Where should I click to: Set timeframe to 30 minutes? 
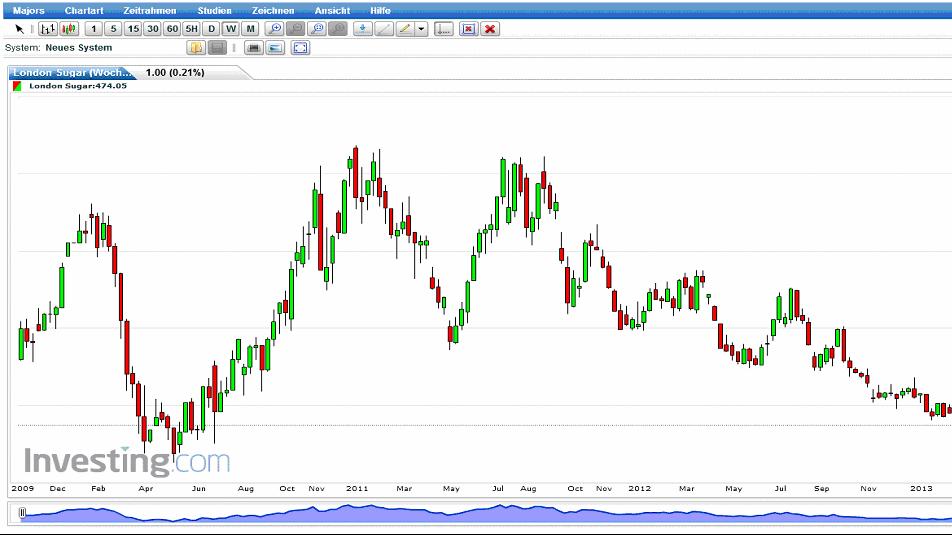[152, 29]
